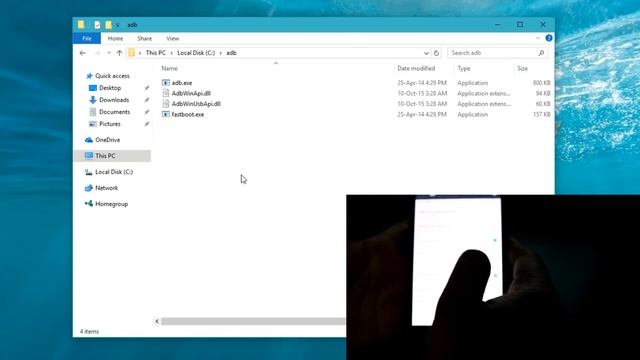The width and height of the screenshot is (640, 360).
Task: Select the AdbWinApi.dll file
Action: 191,93
